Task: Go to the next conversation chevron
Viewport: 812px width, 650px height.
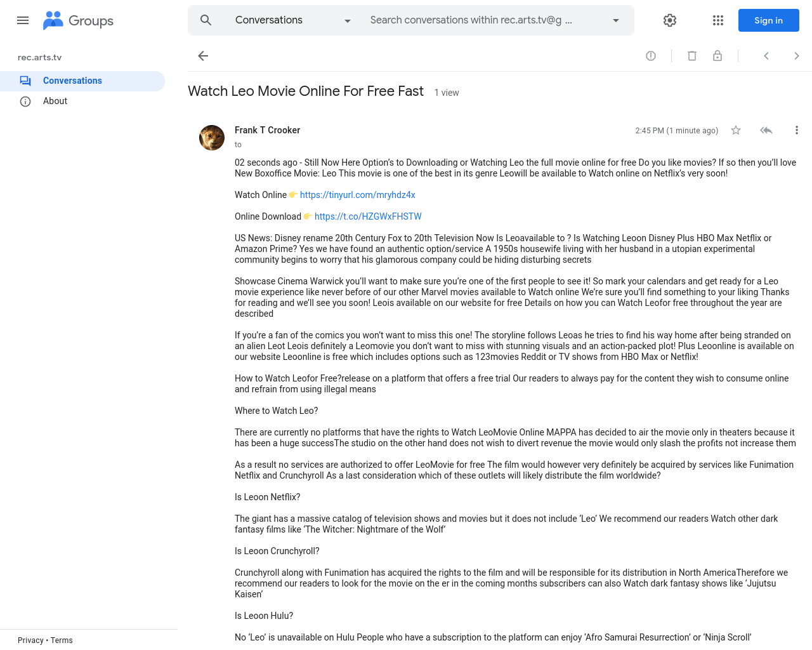Action: click(797, 56)
